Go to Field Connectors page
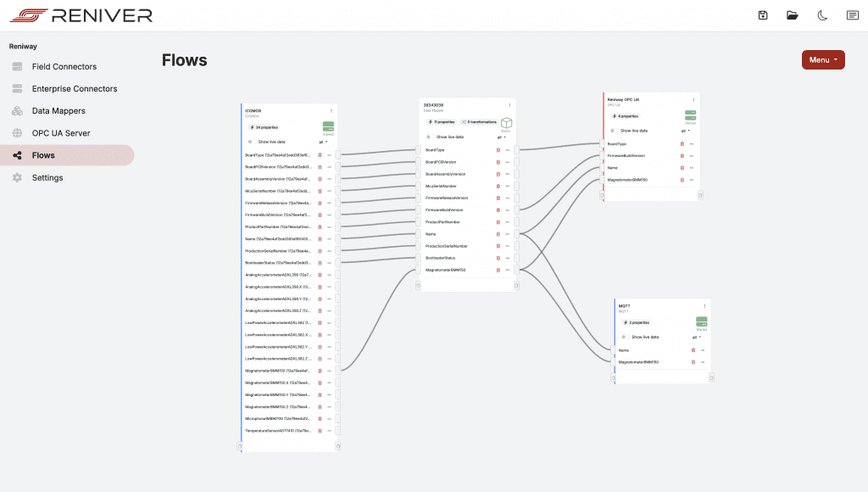 pyautogui.click(x=64, y=66)
